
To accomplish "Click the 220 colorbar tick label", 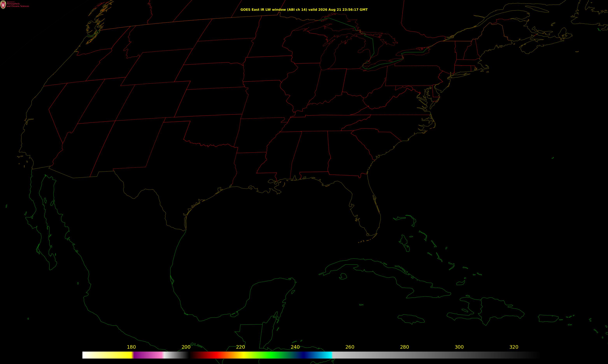I will (x=241, y=347).
